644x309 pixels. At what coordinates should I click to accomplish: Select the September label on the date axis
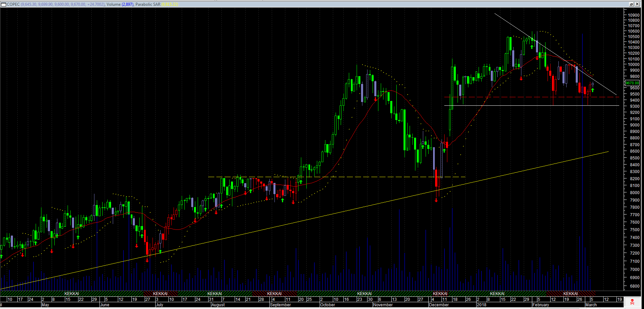281,305
